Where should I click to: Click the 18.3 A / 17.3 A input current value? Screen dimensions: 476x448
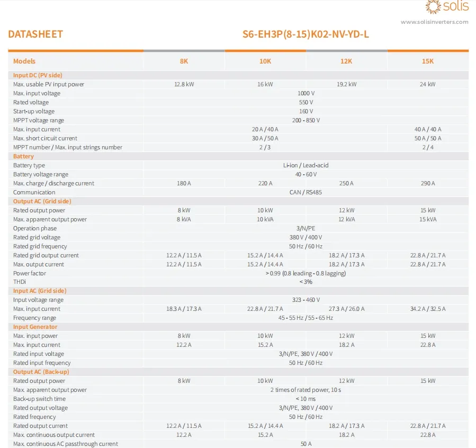[x=184, y=309]
